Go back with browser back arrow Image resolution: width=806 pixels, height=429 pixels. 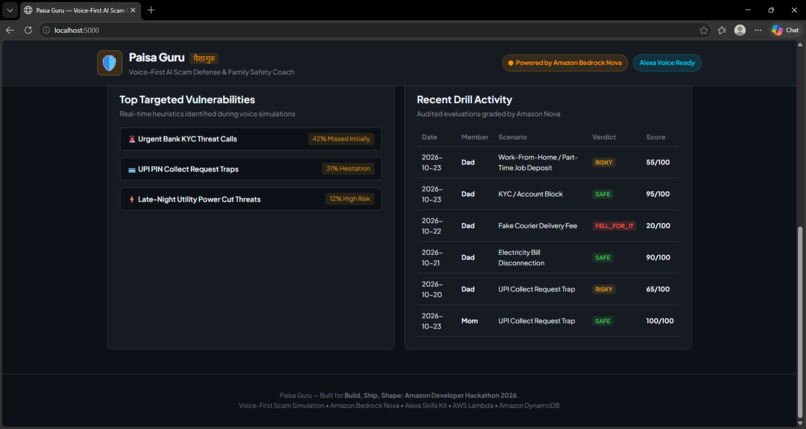point(10,30)
